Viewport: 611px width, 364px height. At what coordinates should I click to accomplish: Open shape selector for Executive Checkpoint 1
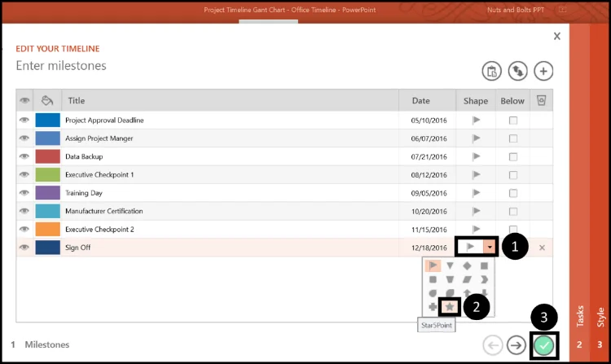pos(476,175)
